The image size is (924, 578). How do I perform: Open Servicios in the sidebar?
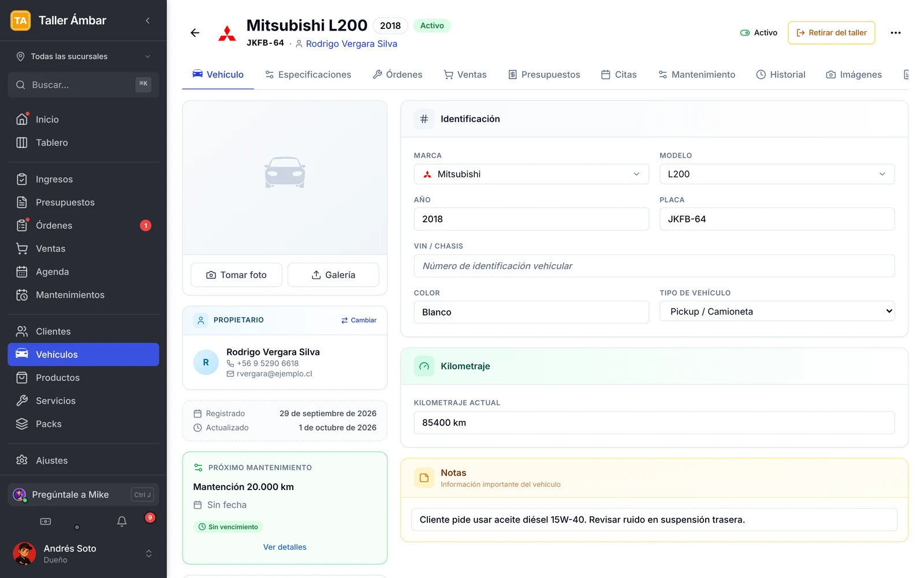pyautogui.click(x=83, y=401)
